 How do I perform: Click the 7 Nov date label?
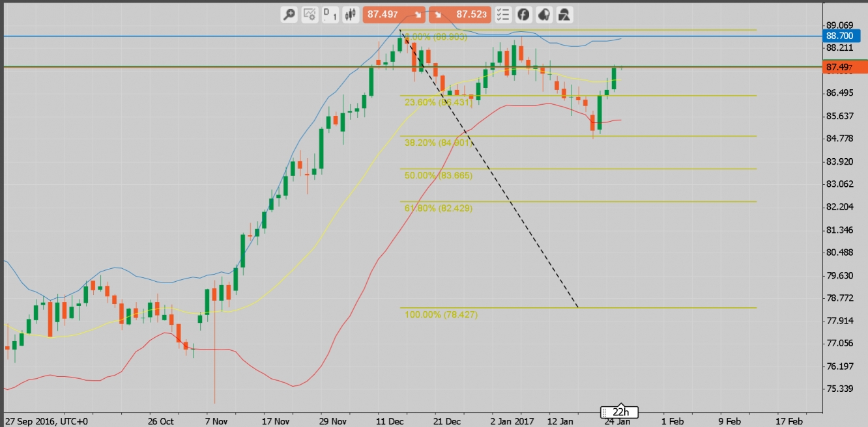tap(216, 421)
